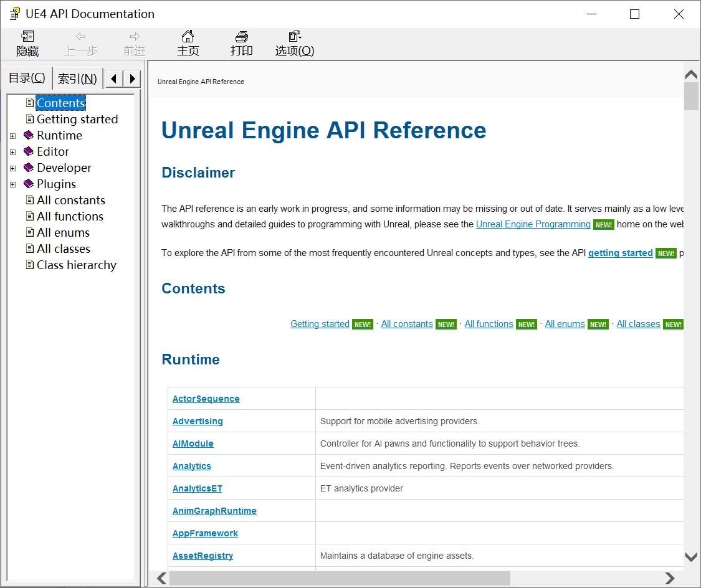Open the AssetRegistry module link
The height and width of the screenshot is (588, 701).
click(203, 556)
